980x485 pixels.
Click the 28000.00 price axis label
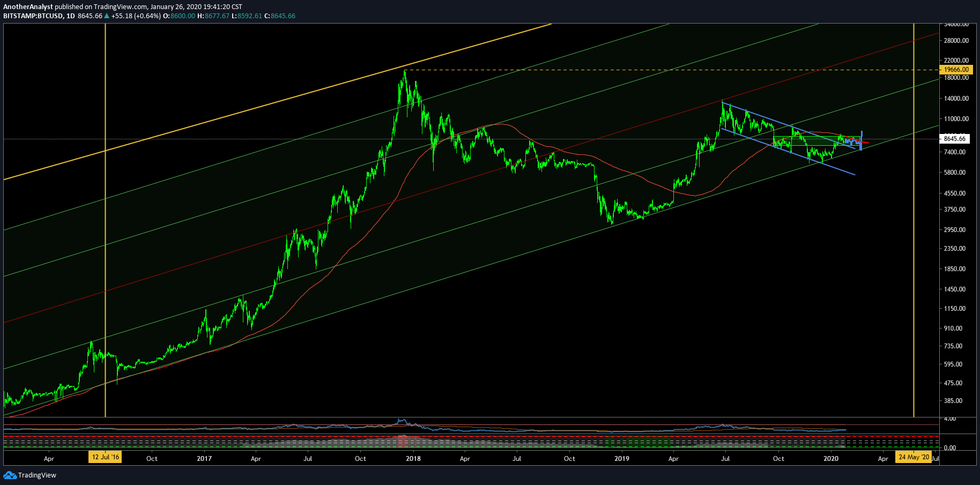click(956, 41)
